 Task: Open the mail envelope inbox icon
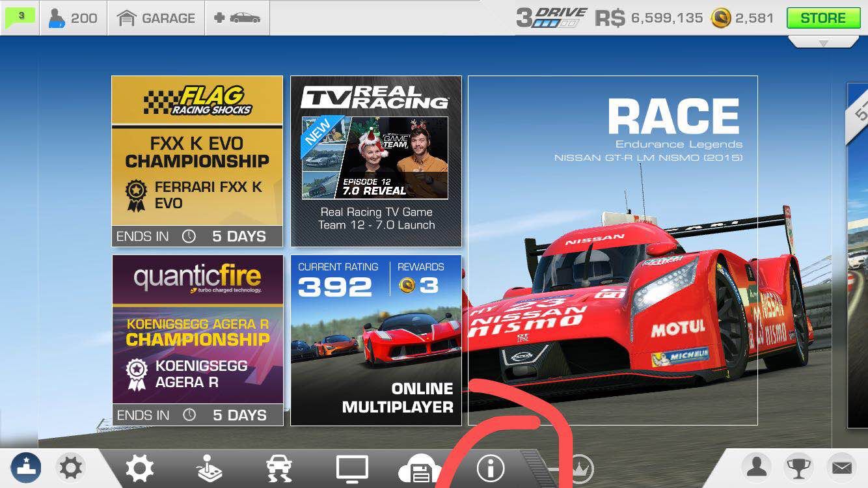tap(841, 467)
